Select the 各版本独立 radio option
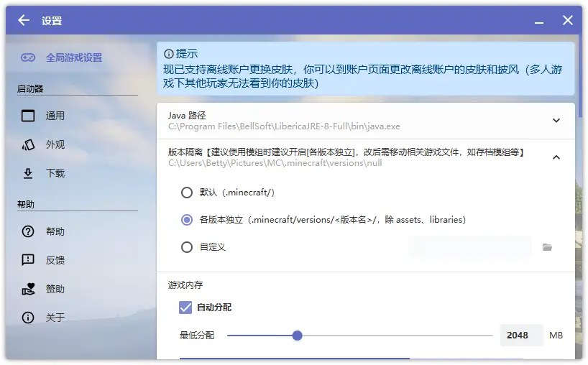The width and height of the screenshot is (588, 365). pos(187,220)
